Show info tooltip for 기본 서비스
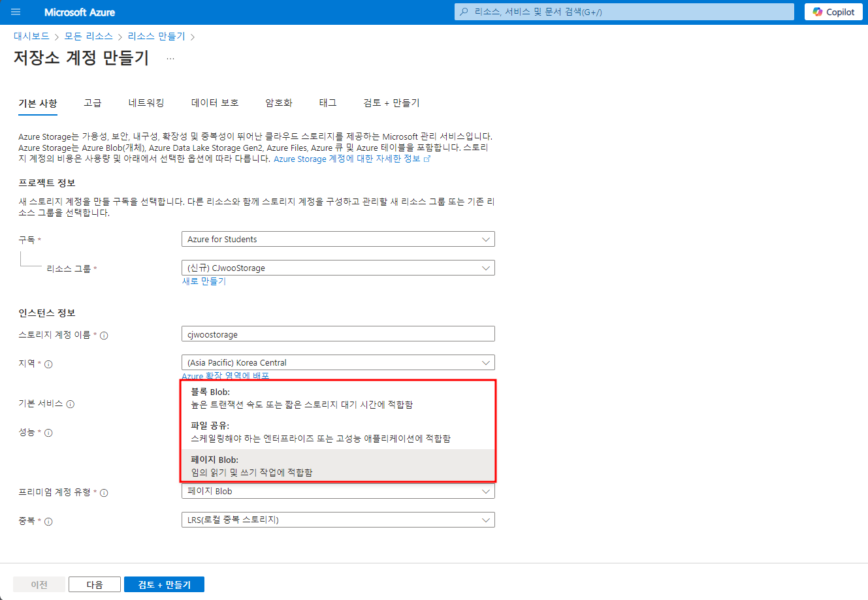The image size is (868, 600). click(71, 404)
